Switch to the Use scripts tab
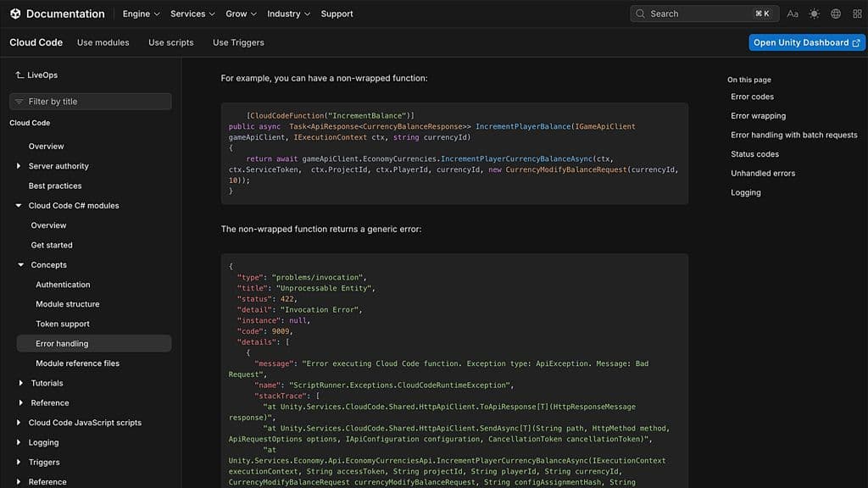Viewport: 868px width, 488px height. click(x=170, y=42)
